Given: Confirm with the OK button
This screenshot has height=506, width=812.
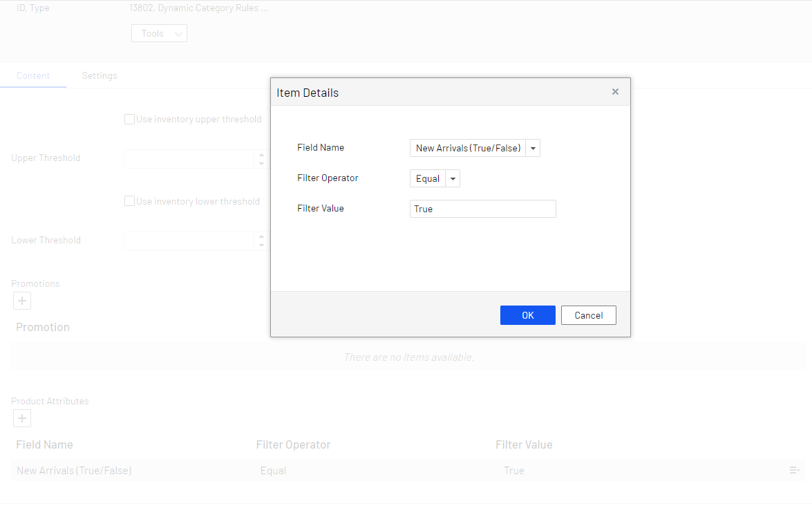Looking at the screenshot, I should coord(527,315).
